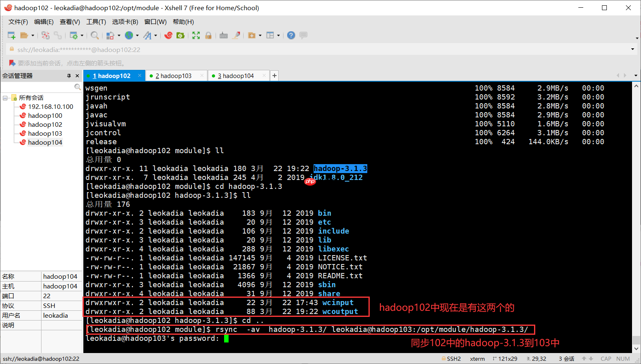Open the Color Scheme dropdown arrow
The height and width of the screenshot is (364, 641).
[x=119, y=35]
